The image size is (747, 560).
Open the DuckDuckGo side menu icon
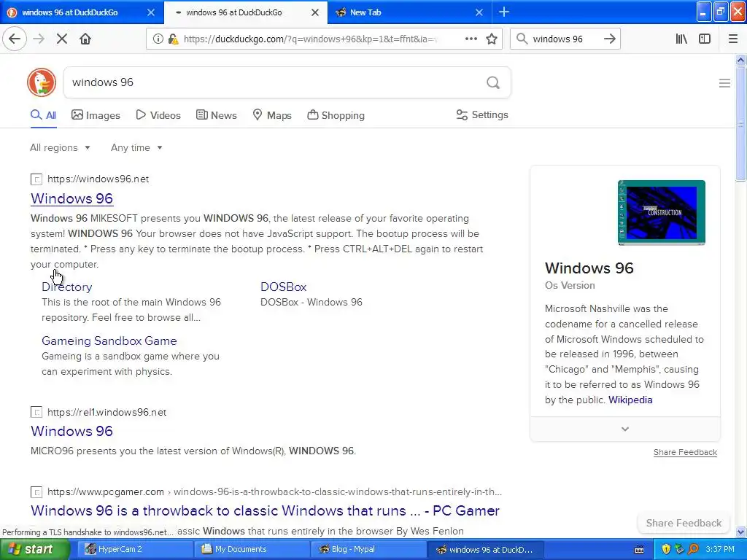pyautogui.click(x=724, y=83)
